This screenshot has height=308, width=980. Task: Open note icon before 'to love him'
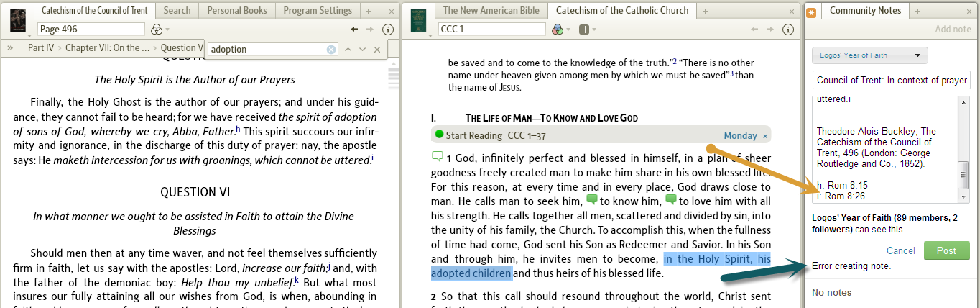pyautogui.click(x=672, y=199)
